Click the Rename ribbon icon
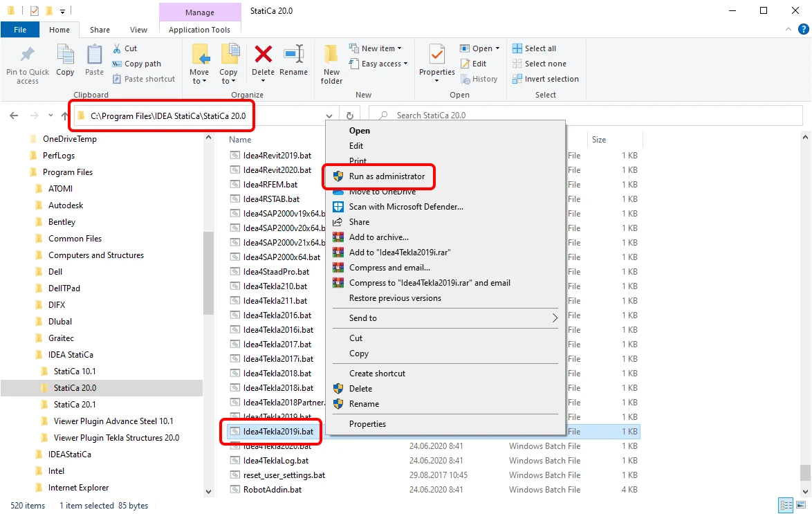 pos(294,55)
